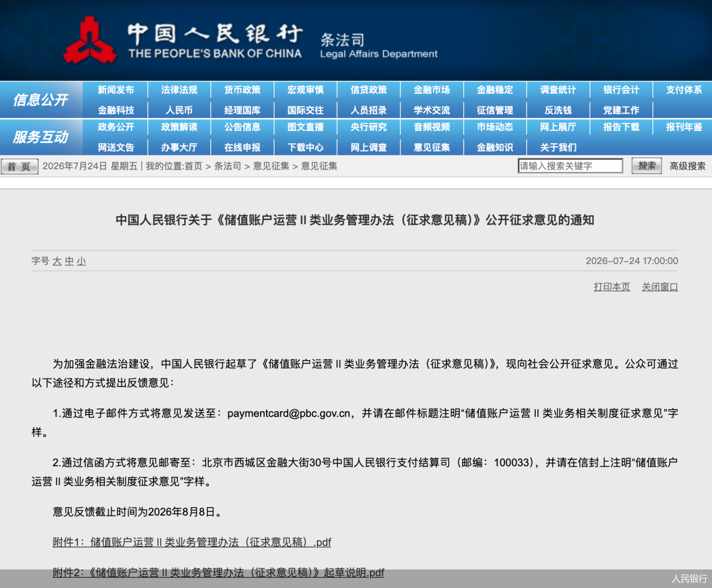
Task: Open 网上调查 menu item
Action: [x=368, y=147]
